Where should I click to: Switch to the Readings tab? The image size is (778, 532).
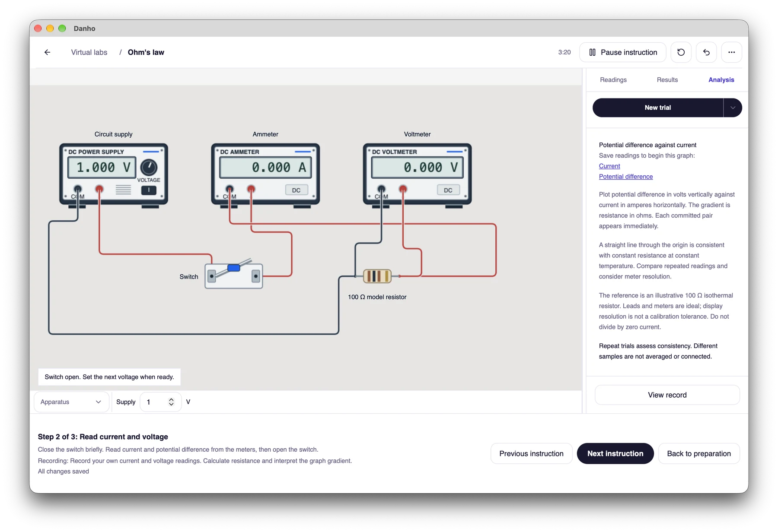pos(613,80)
